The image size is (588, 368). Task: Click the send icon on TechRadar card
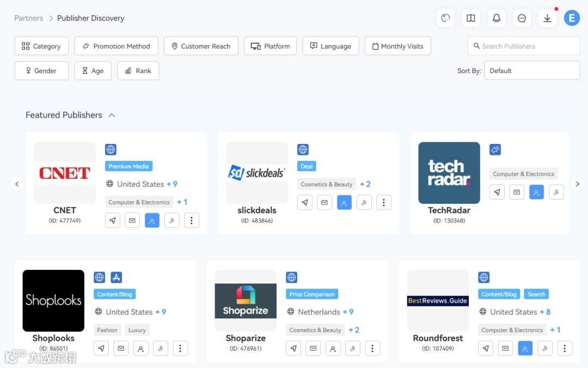coord(497,192)
